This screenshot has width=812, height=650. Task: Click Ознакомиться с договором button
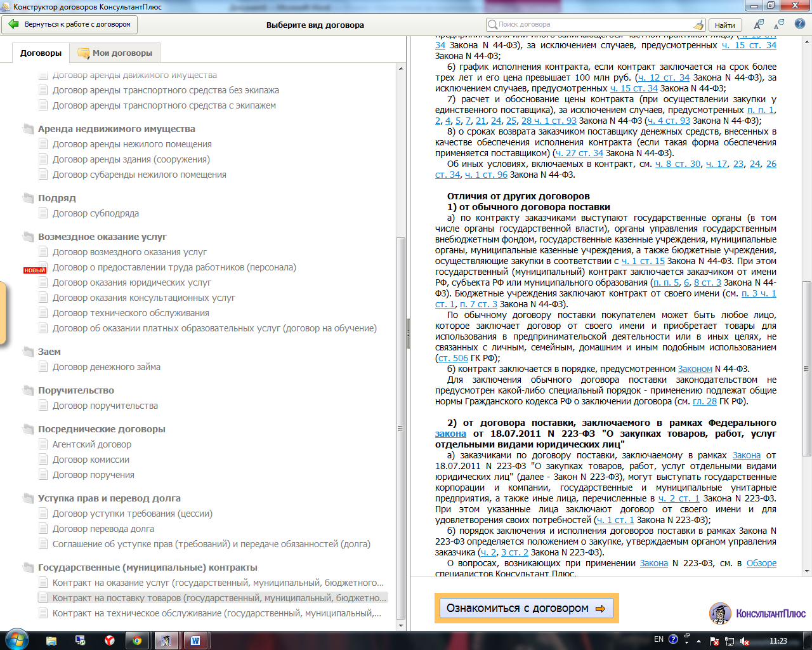[527, 608]
